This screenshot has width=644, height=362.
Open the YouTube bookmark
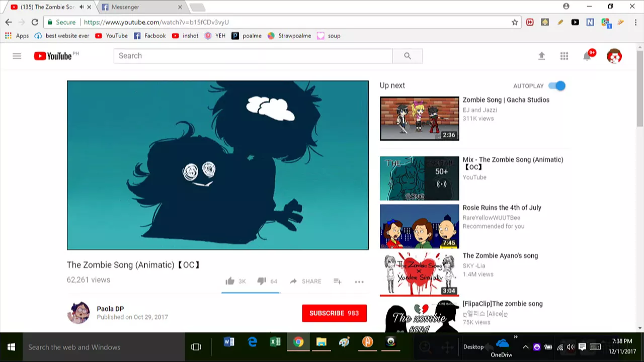click(111, 36)
